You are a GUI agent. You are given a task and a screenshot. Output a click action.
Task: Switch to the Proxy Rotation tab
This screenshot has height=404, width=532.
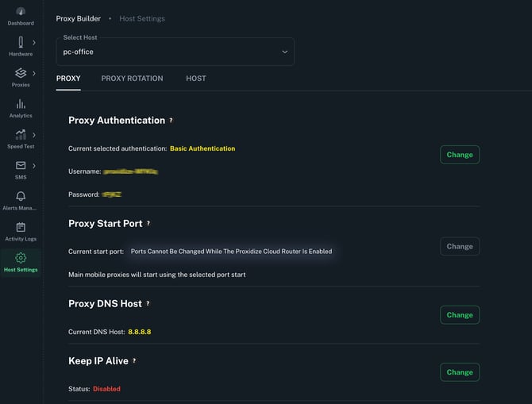click(x=132, y=79)
